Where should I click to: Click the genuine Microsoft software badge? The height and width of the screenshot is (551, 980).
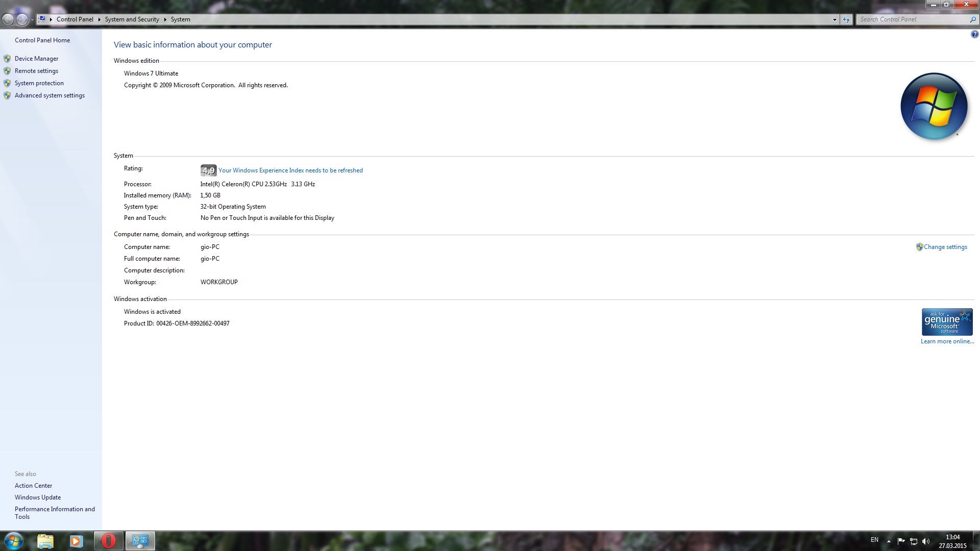(x=947, y=322)
